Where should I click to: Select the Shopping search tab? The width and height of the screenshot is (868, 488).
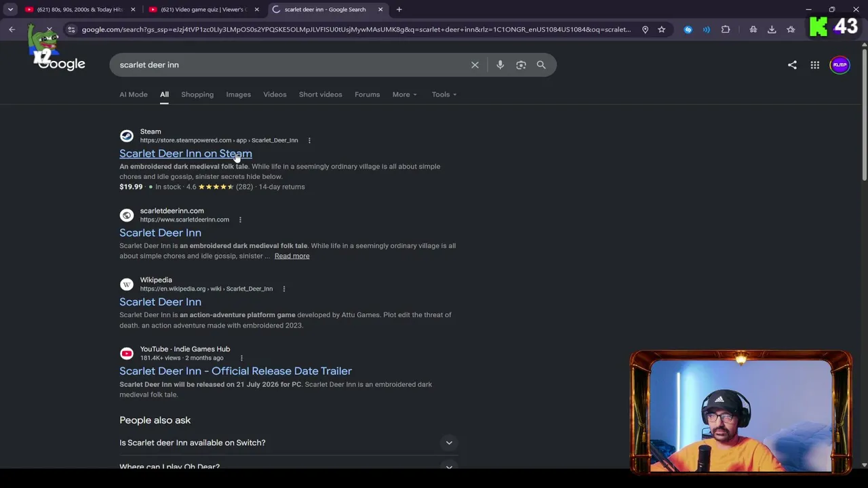197,94
